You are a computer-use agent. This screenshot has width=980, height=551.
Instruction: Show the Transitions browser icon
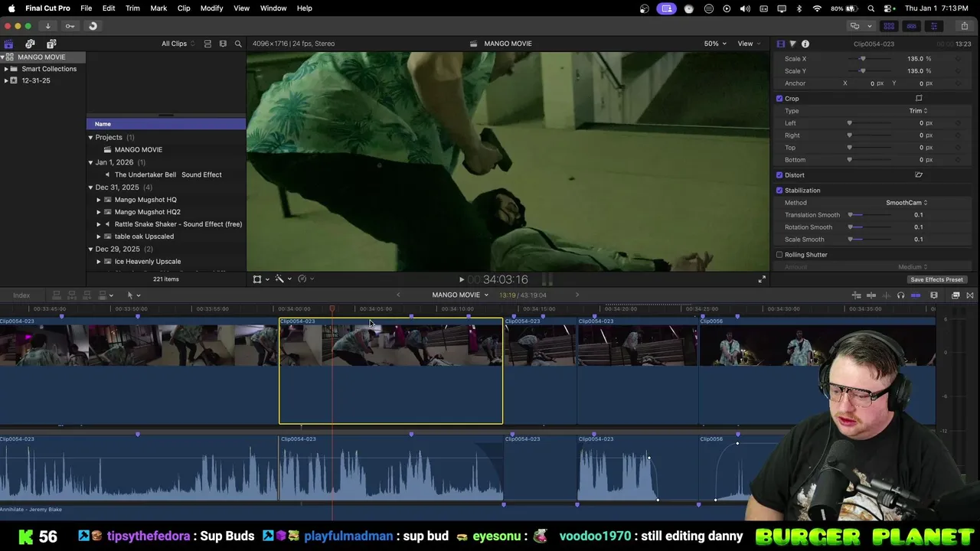tap(969, 295)
